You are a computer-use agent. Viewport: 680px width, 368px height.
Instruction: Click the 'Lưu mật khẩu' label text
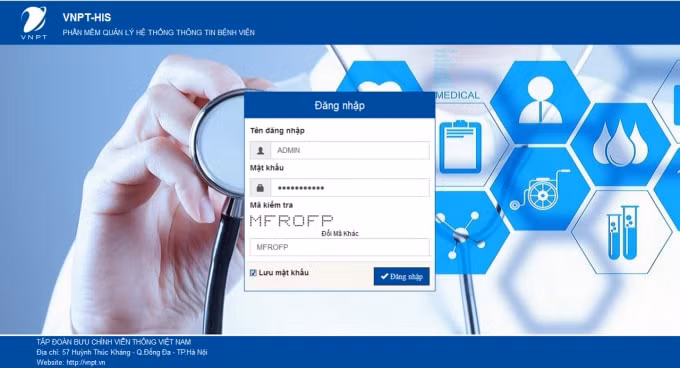284,273
